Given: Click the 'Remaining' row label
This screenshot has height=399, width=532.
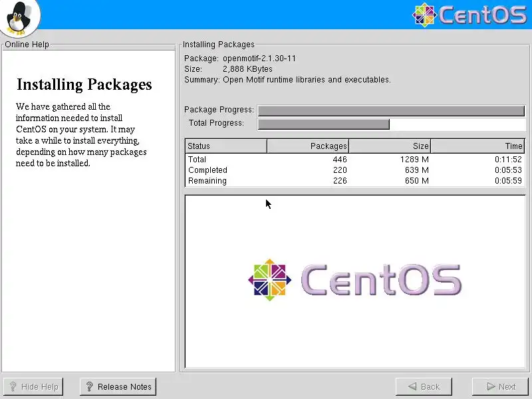Looking at the screenshot, I should [x=207, y=180].
